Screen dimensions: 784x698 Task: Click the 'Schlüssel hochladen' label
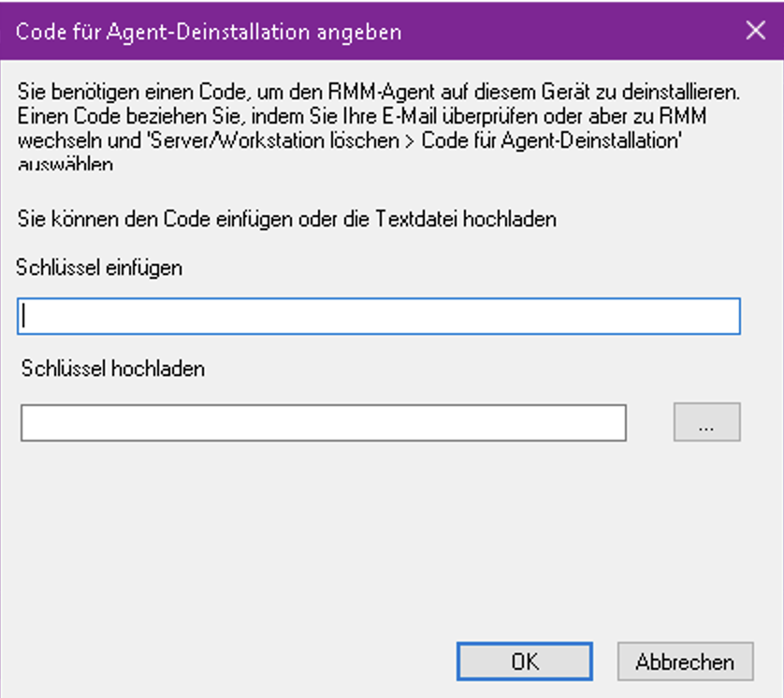pos(113,368)
